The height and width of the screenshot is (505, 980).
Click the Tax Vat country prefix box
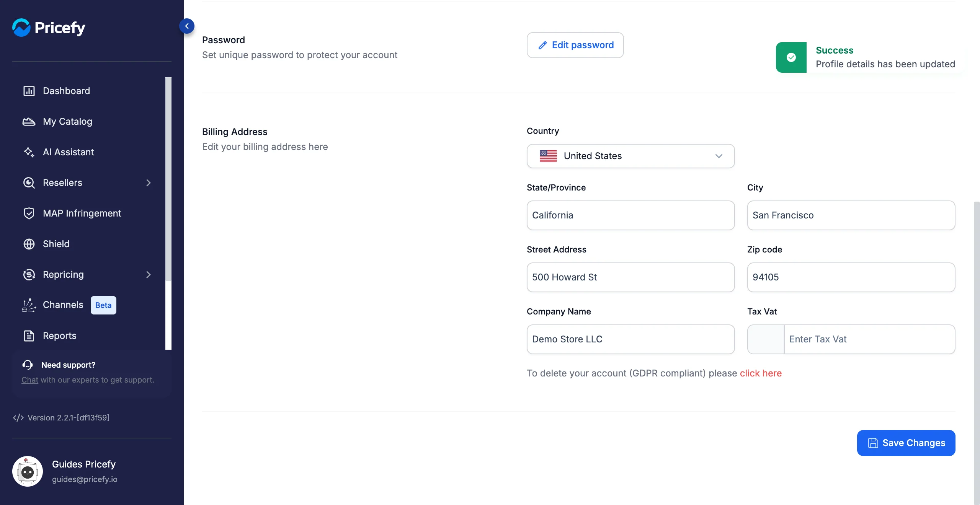click(x=766, y=339)
